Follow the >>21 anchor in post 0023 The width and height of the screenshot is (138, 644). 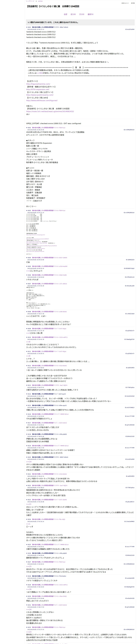(x=29, y=504)
